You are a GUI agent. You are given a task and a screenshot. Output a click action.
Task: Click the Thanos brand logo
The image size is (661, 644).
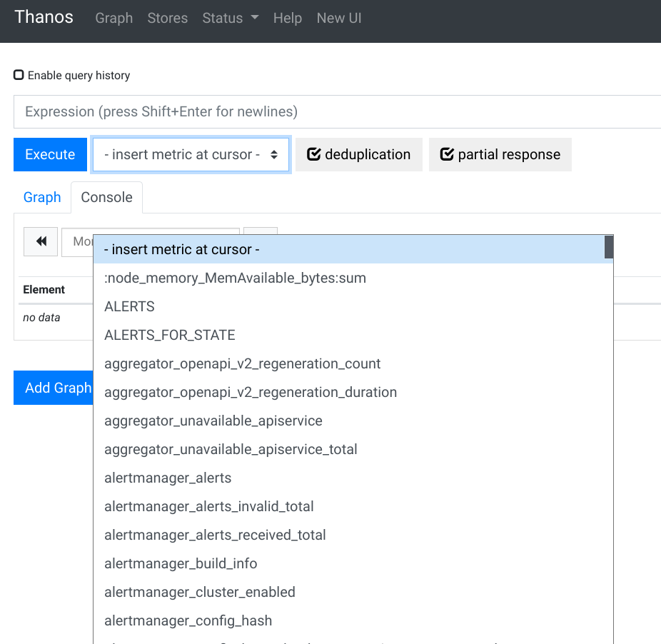(44, 18)
